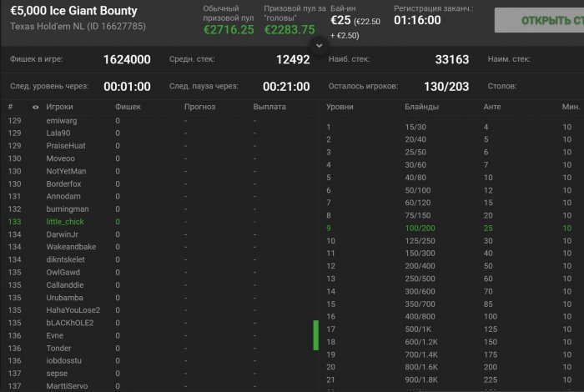Click the green ОТКРЫТЬ СТОЛ button

(539, 20)
